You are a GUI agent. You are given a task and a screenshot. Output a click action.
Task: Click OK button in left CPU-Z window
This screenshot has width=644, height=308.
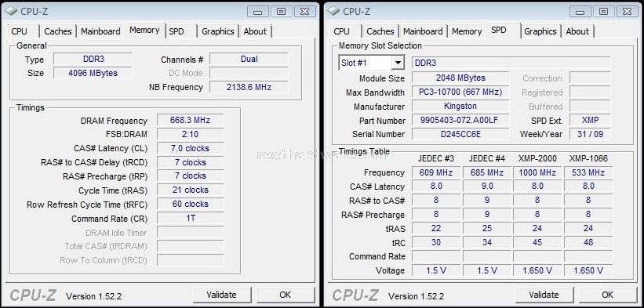point(285,295)
